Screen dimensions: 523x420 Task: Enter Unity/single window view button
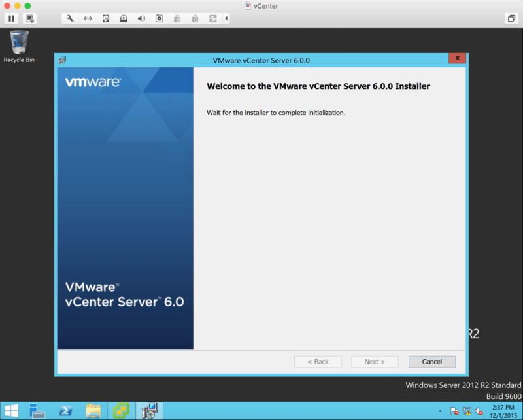click(x=511, y=18)
